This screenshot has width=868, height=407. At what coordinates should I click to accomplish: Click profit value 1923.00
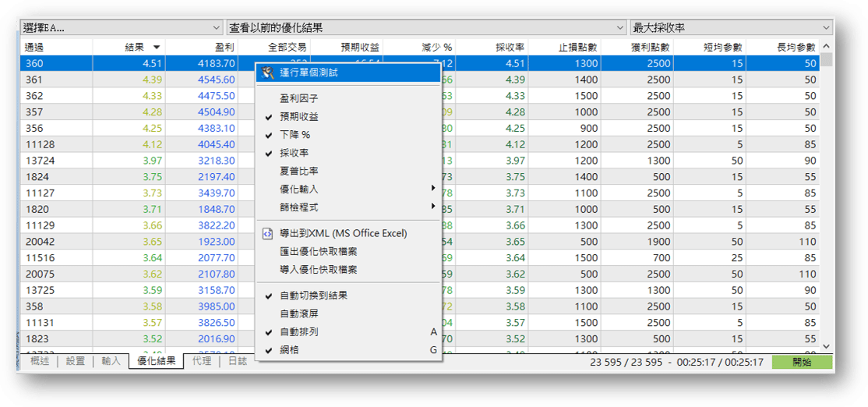[x=217, y=242]
